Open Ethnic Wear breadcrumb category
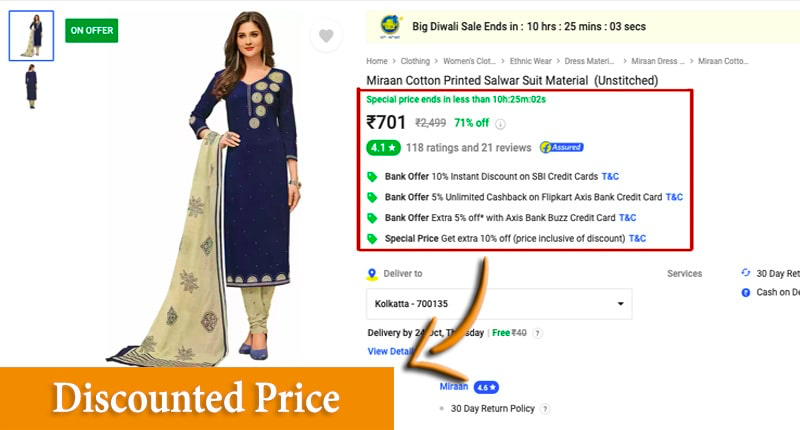800x430 pixels. [530, 61]
